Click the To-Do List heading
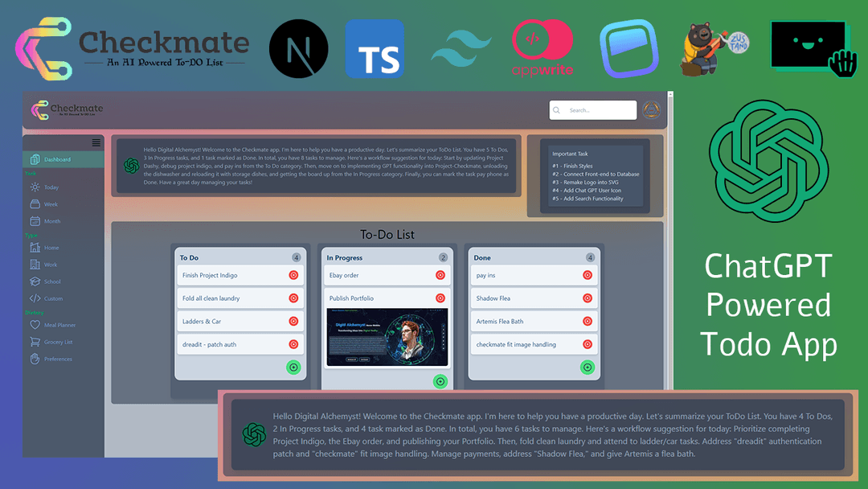 point(387,235)
